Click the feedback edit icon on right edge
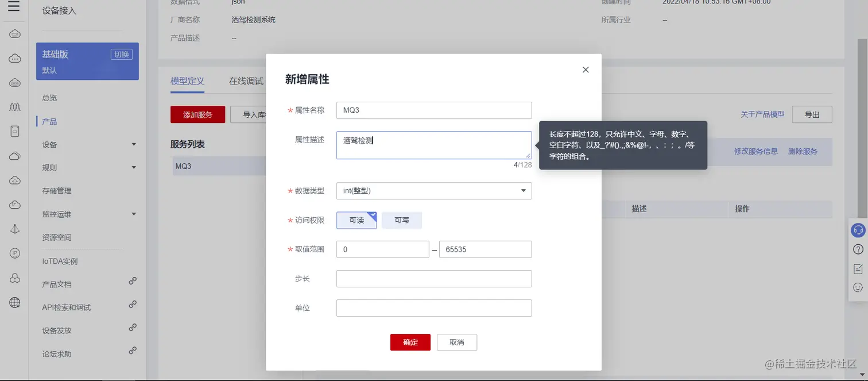The image size is (868, 381). [858, 268]
